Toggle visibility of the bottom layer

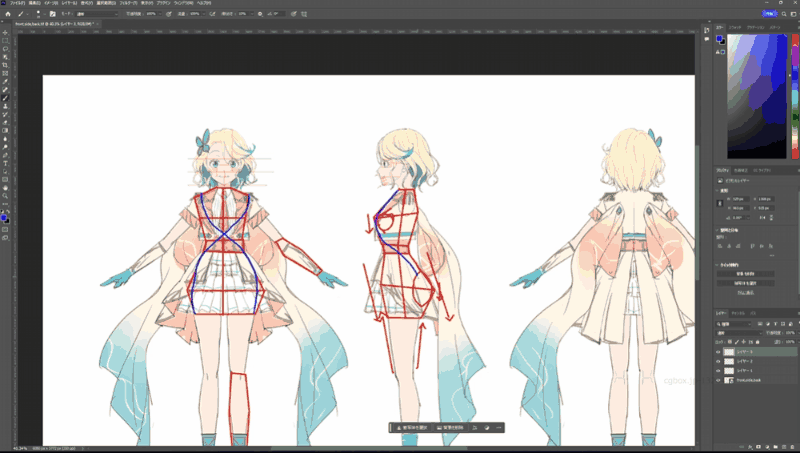click(x=718, y=380)
